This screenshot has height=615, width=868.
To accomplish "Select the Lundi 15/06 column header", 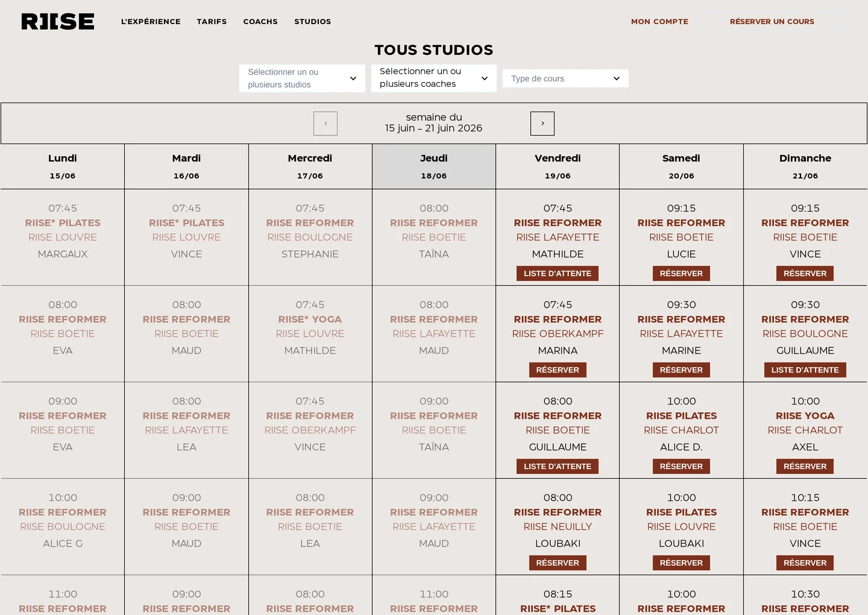I will [63, 166].
